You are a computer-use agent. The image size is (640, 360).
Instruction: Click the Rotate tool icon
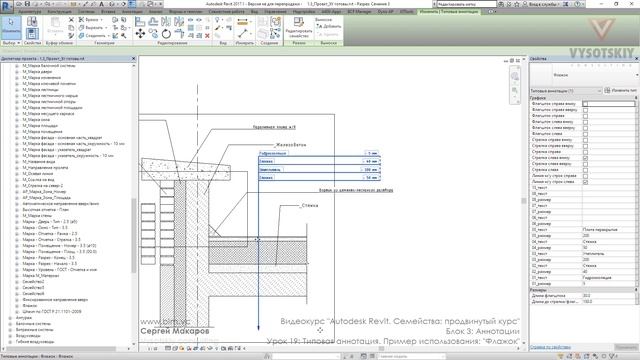click(166, 34)
